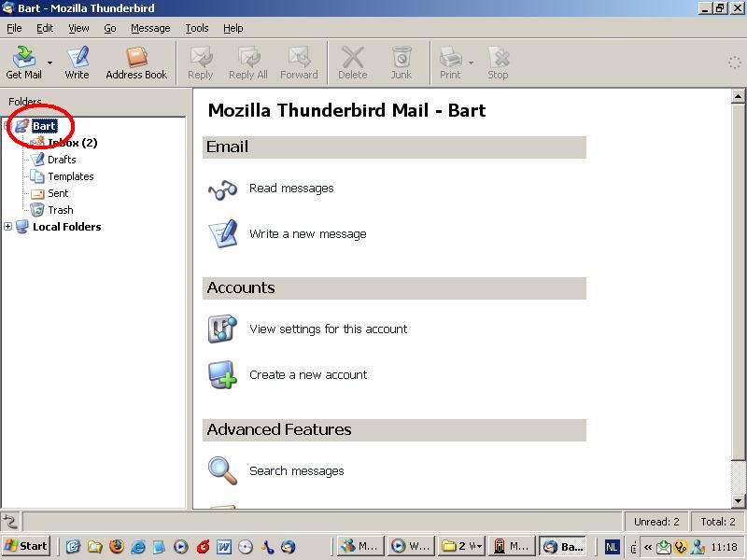Image resolution: width=747 pixels, height=560 pixels.
Task: Click the Sent folder icon
Action: (x=37, y=193)
